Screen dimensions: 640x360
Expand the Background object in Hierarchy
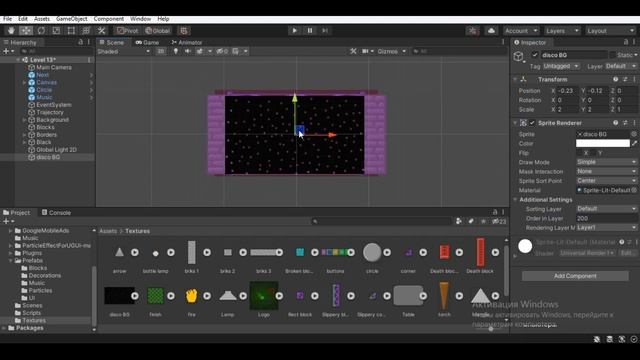(x=24, y=120)
